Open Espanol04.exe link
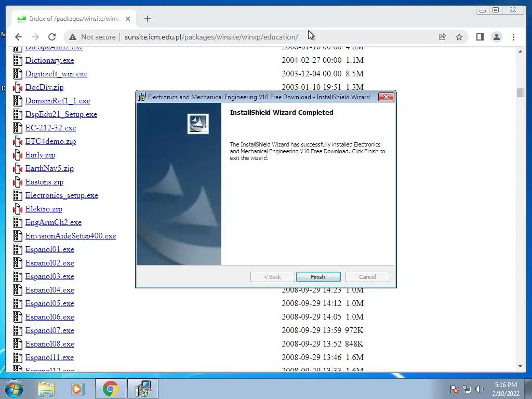Image resolution: width=532 pixels, height=399 pixels. coord(49,290)
